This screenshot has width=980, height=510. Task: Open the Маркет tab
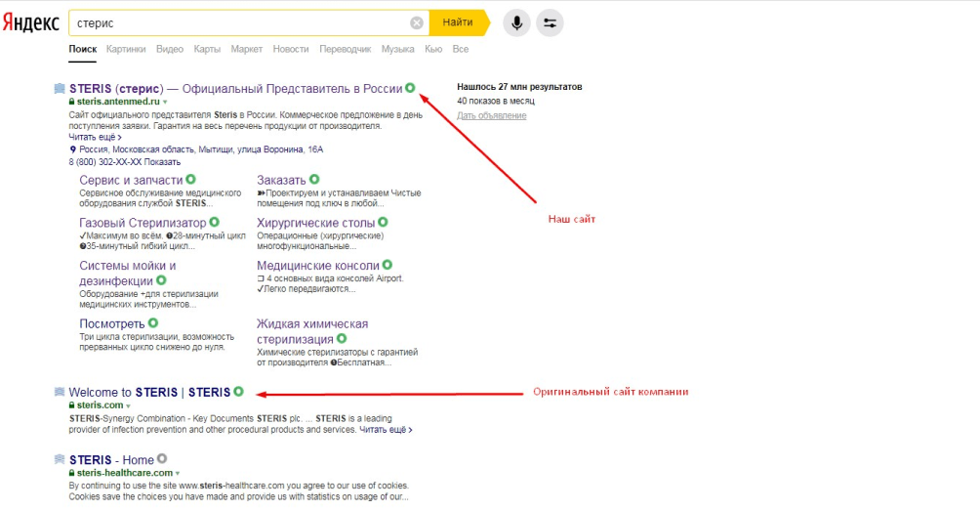click(x=246, y=49)
